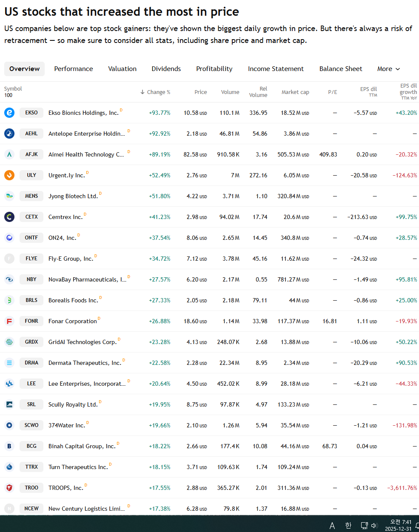Click the Ekso Bionics company logo icon

click(x=9, y=113)
